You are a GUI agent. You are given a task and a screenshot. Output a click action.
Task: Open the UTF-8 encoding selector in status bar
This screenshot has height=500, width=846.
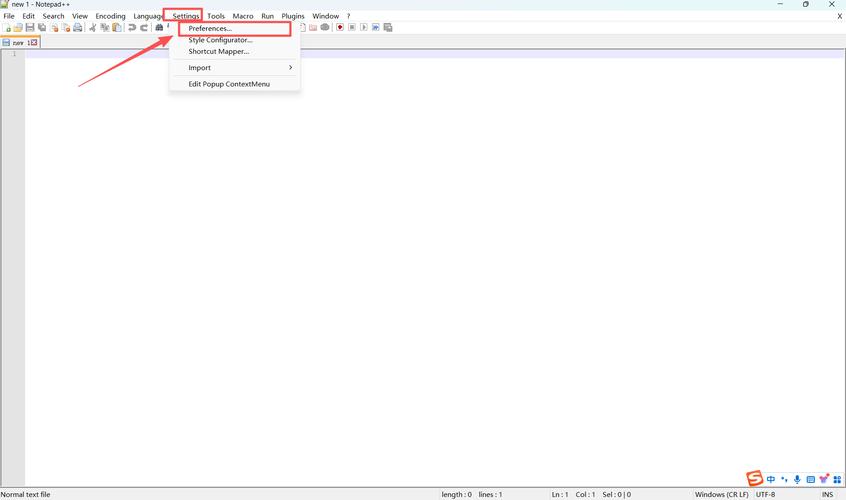coord(766,495)
